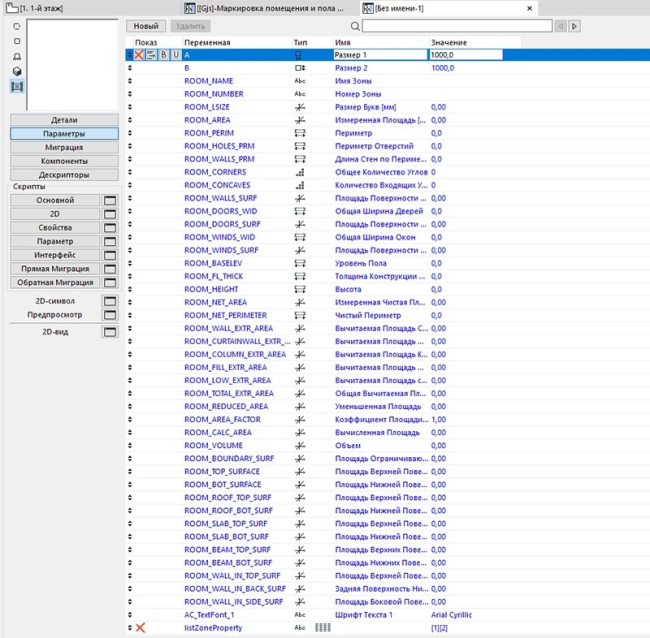650x638 pixels.
Task: Click the child/indent parameter icon on row A
Action: tap(152, 55)
